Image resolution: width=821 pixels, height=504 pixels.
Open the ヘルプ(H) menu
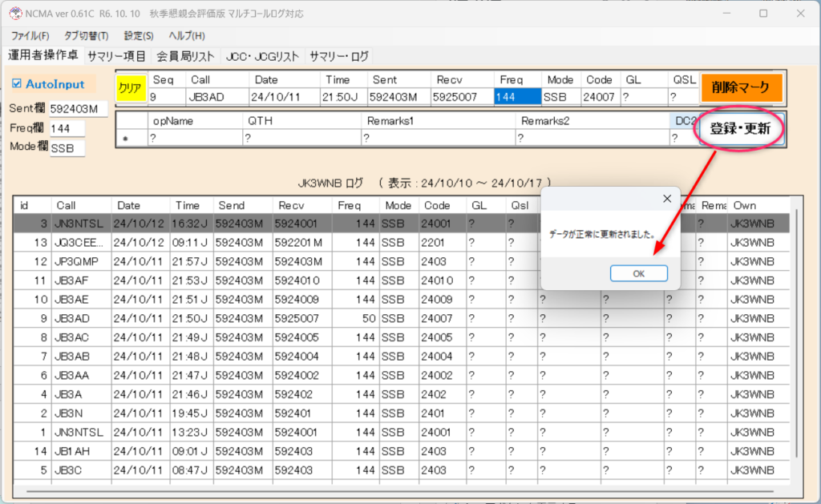pos(186,36)
